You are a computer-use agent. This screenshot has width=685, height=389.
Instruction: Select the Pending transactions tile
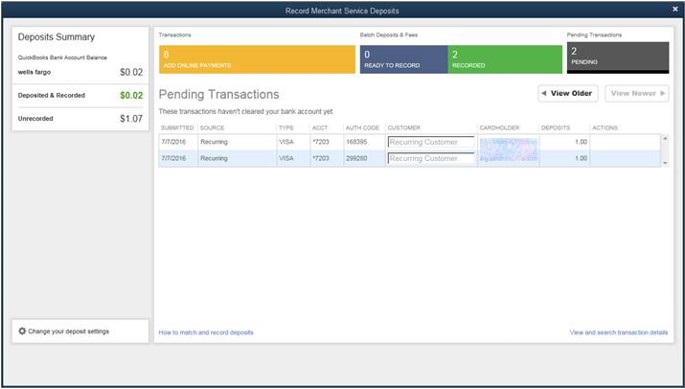[x=618, y=57]
